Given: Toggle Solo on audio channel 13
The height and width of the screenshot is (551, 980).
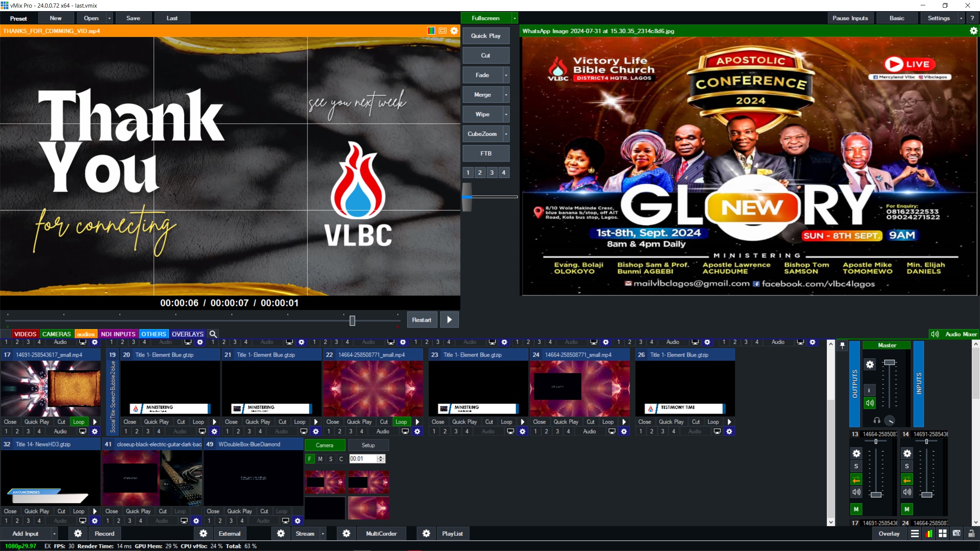Looking at the screenshot, I should [x=856, y=466].
